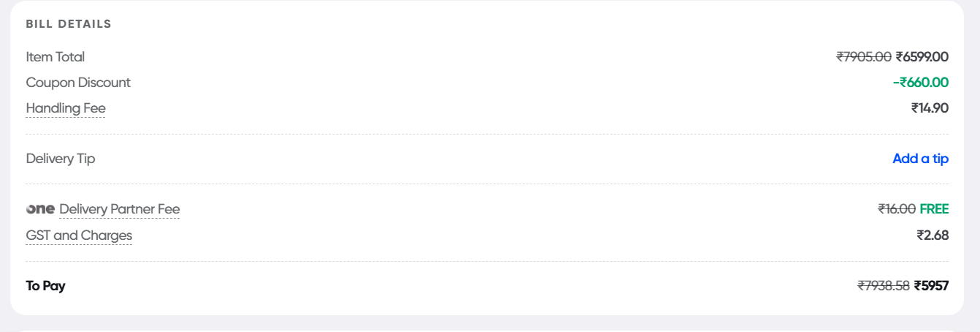Show the GST and Charges breakdown
This screenshot has width=980, height=332.
(79, 235)
